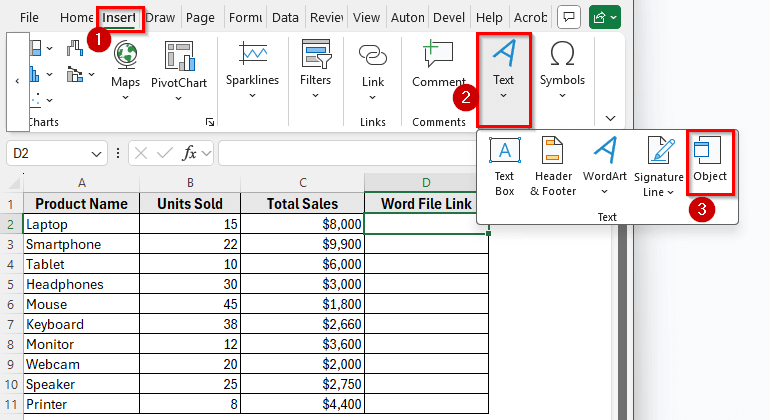The image size is (770, 420).
Task: Select cell D2 under Word File Link
Action: pyautogui.click(x=426, y=224)
